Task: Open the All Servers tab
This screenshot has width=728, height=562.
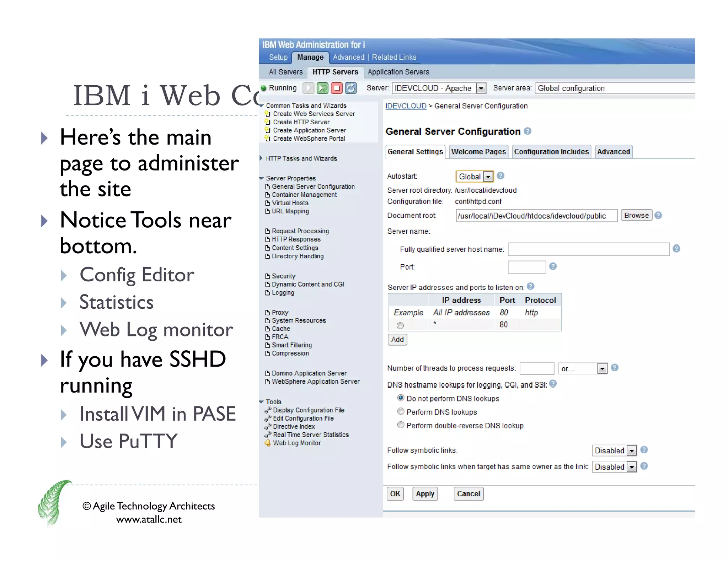Action: [x=285, y=72]
